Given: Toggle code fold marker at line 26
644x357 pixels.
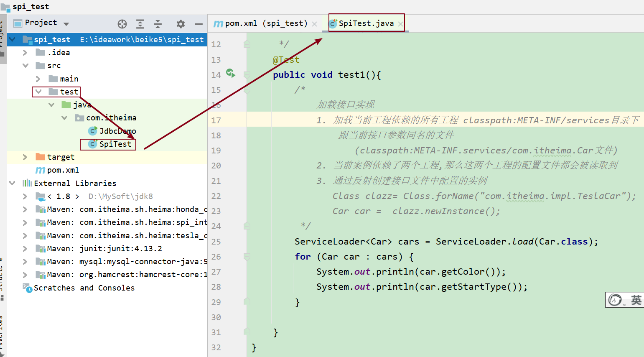Looking at the screenshot, I should coord(247,257).
